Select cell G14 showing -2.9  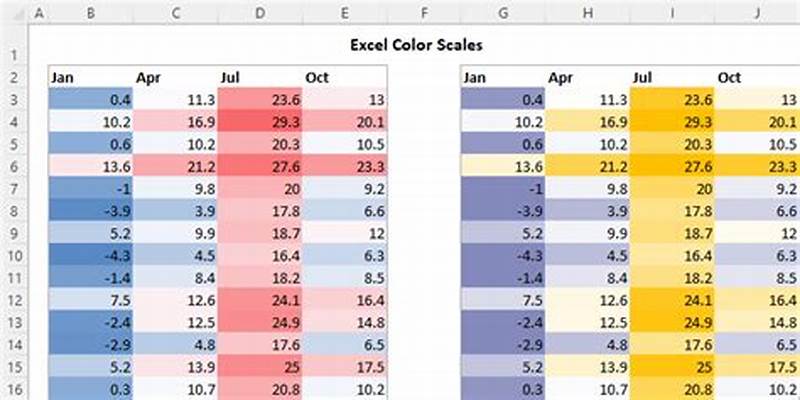[503, 345]
